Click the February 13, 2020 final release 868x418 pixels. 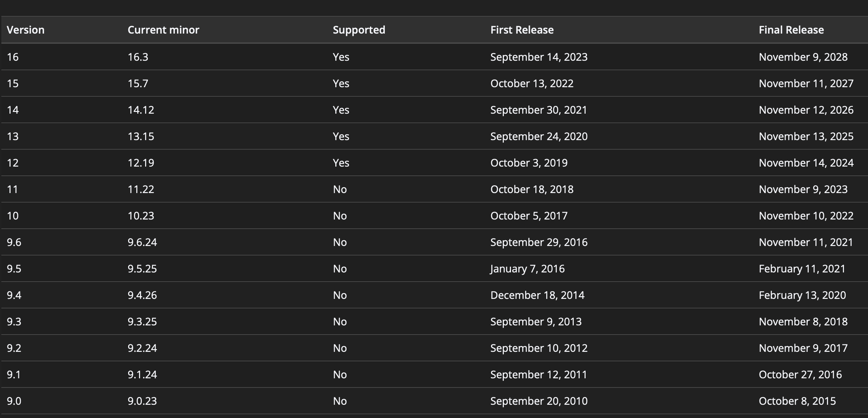click(802, 295)
